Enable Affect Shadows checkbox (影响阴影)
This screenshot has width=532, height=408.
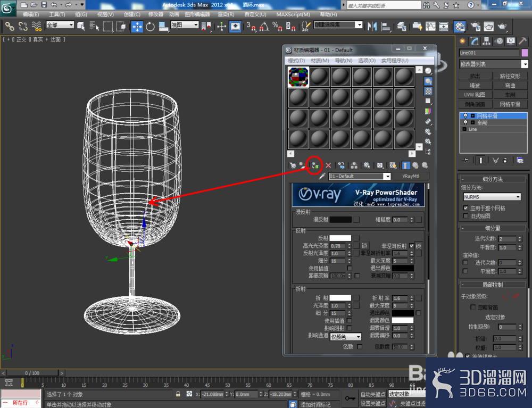(x=350, y=328)
